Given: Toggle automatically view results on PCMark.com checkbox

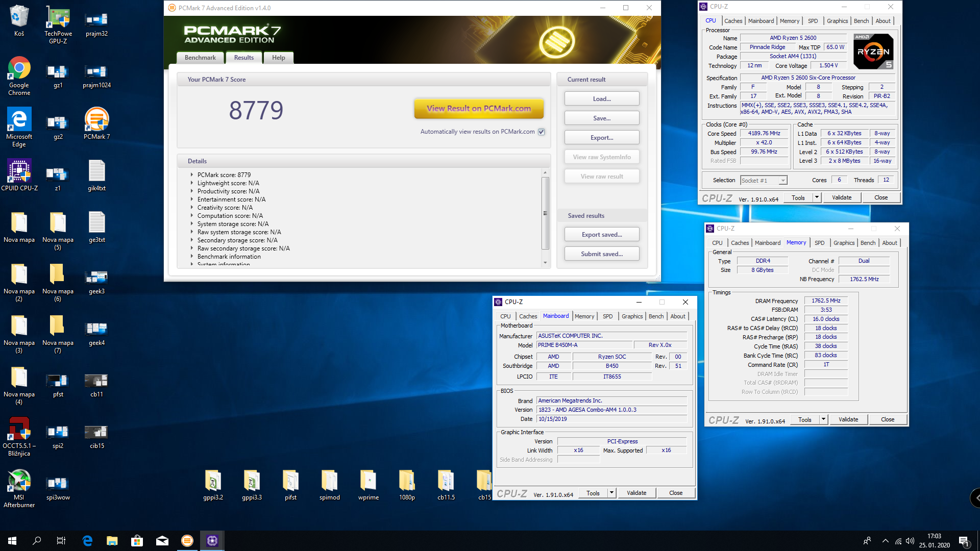Looking at the screenshot, I should point(542,132).
